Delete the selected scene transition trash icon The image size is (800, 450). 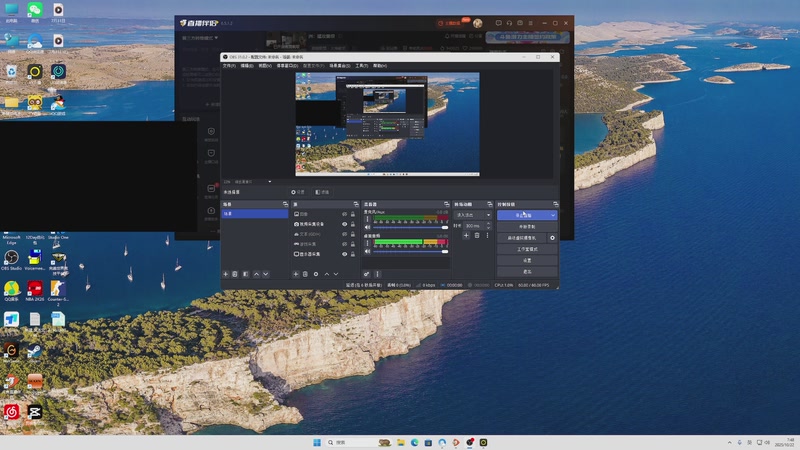click(x=477, y=235)
